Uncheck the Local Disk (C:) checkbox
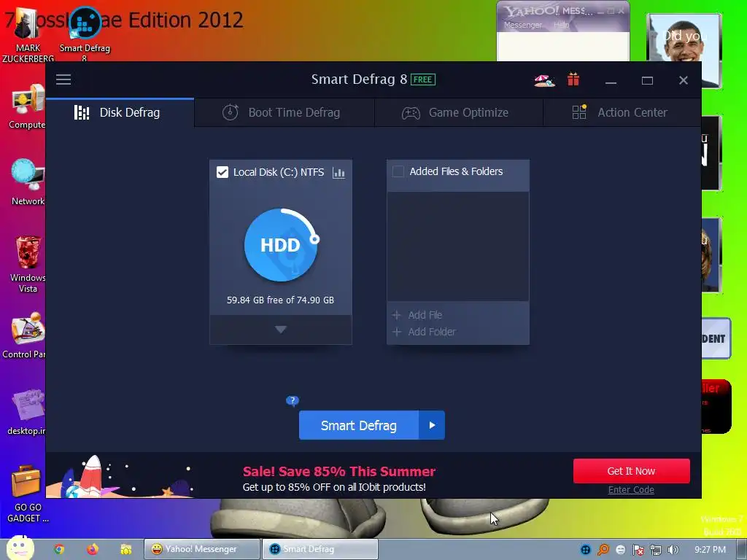 pos(222,172)
